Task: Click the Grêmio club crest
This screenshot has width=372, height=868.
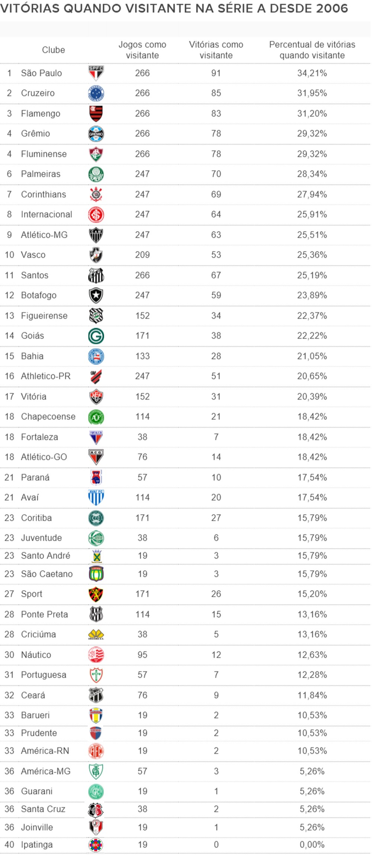Action: (x=96, y=134)
